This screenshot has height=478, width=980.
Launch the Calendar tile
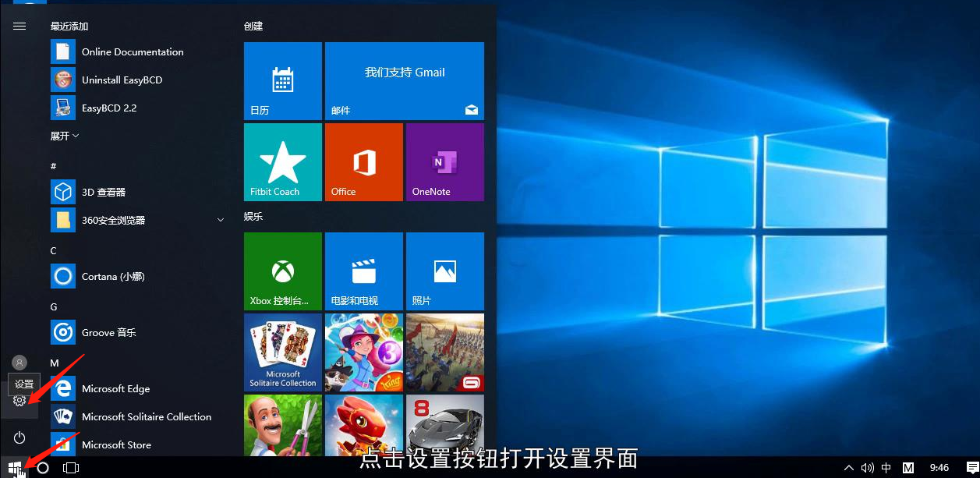[282, 81]
